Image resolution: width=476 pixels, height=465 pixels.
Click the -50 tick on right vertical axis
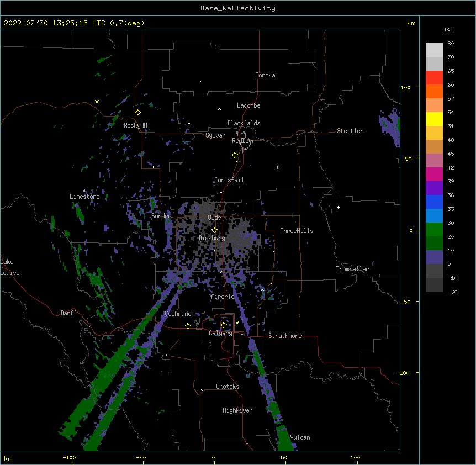405,302
